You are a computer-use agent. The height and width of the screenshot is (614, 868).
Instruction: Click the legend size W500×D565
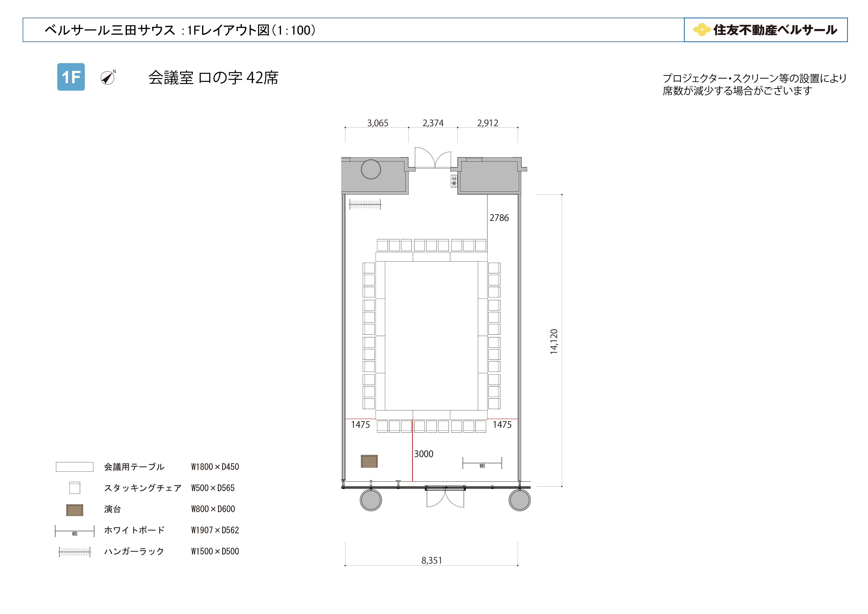(x=213, y=488)
